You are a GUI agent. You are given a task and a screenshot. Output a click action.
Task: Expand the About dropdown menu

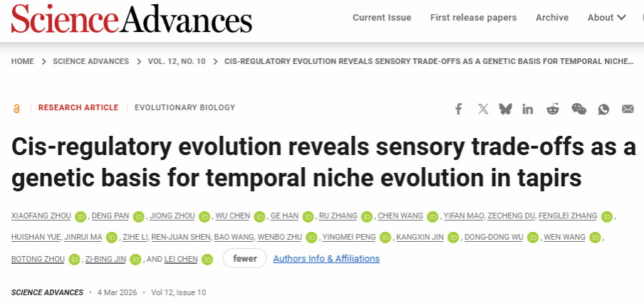(606, 17)
